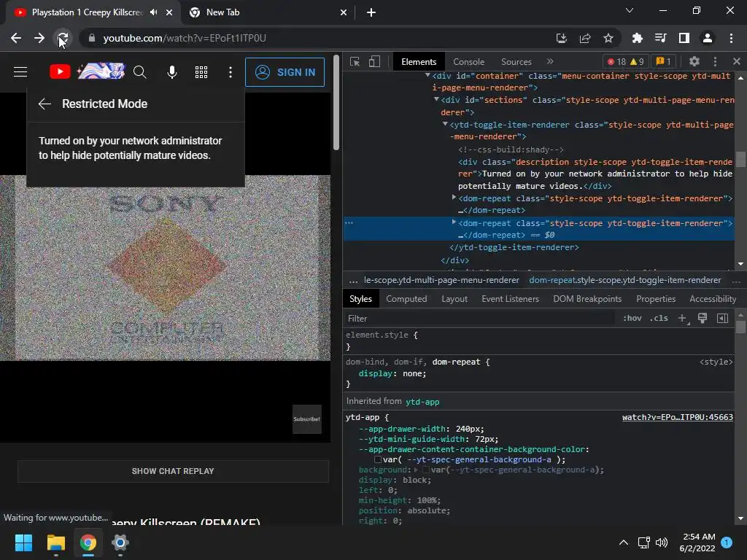This screenshot has width=747, height=560.
Task: Close the Playstation 1 Creepy Killscreen tab
Action: pyautogui.click(x=169, y=12)
